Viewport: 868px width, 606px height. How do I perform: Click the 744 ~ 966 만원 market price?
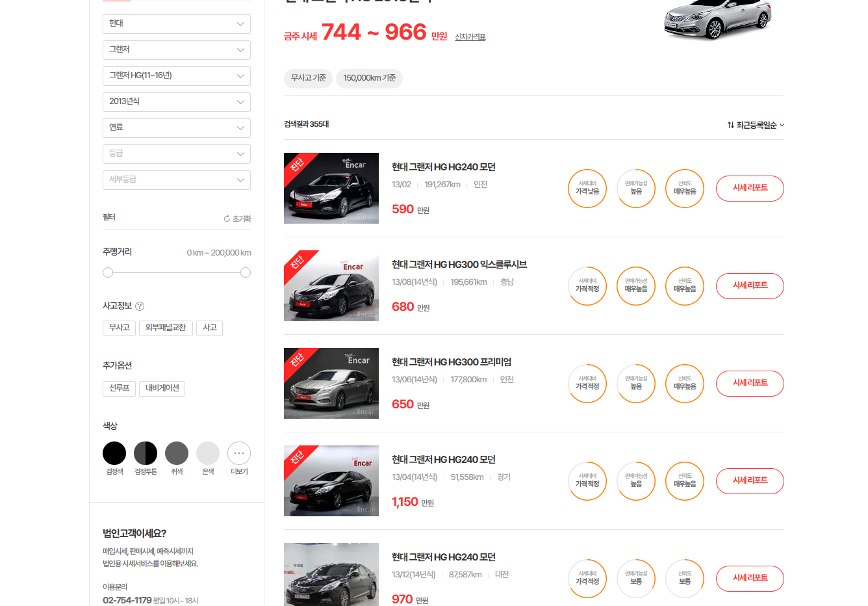384,32
